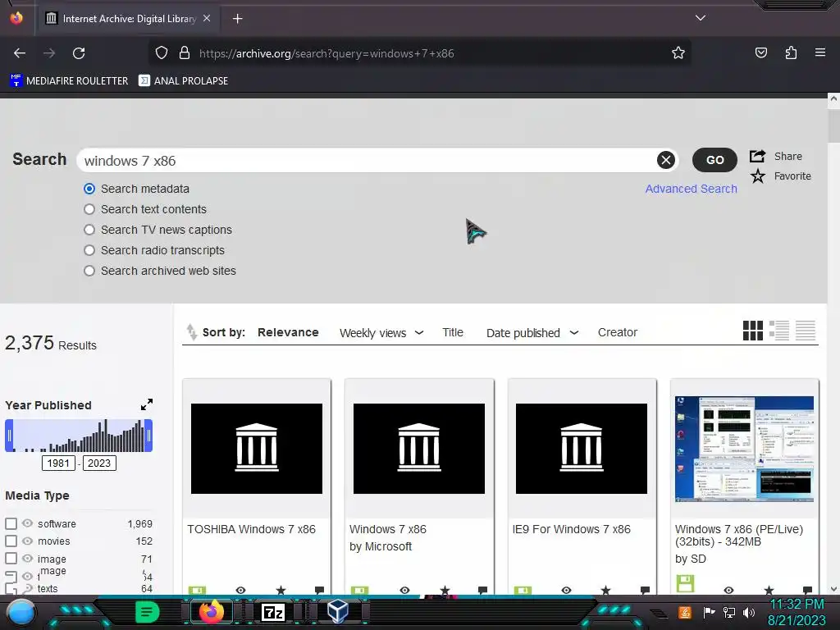The image size is (840, 630).
Task: Open the Windows 7 x86 by Microsoft title
Action: 388,529
